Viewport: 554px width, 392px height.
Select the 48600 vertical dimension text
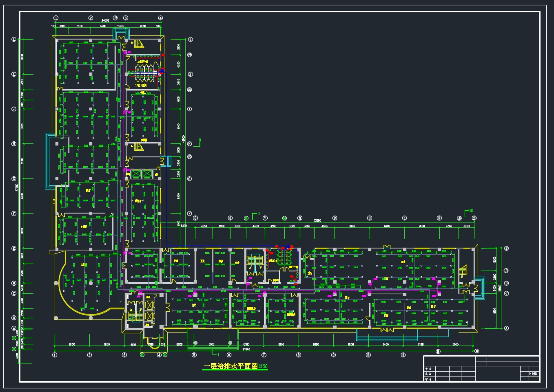[x=183, y=140]
